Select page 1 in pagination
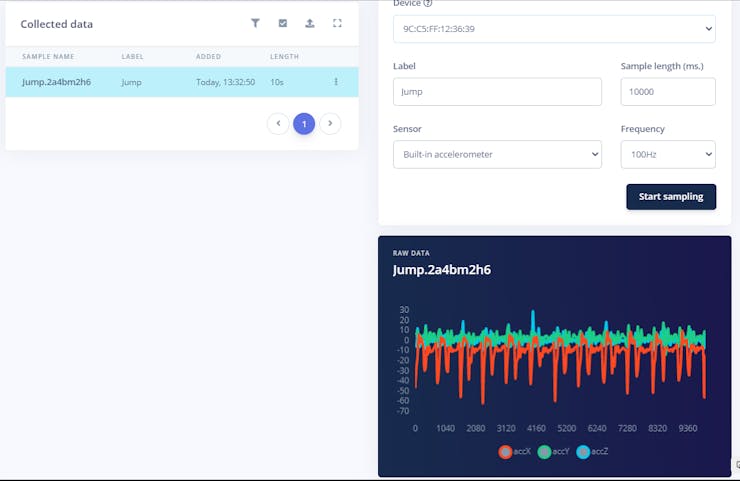This screenshot has width=740, height=481. point(304,124)
